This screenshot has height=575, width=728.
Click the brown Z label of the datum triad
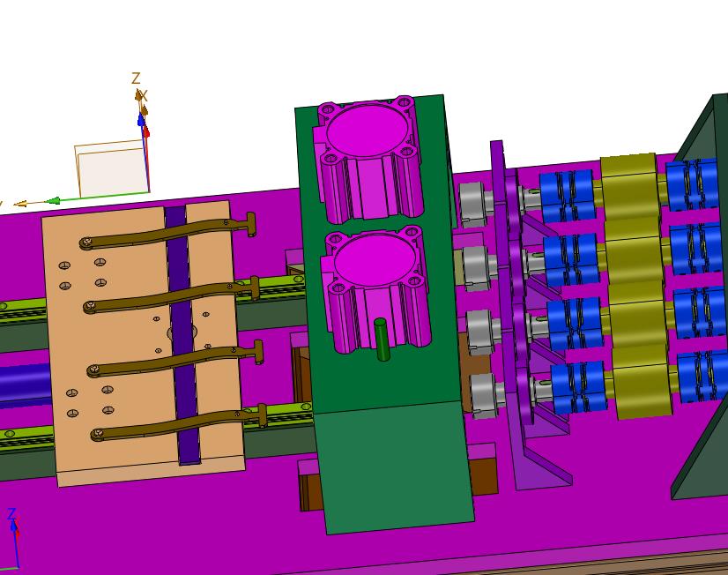coord(136,78)
